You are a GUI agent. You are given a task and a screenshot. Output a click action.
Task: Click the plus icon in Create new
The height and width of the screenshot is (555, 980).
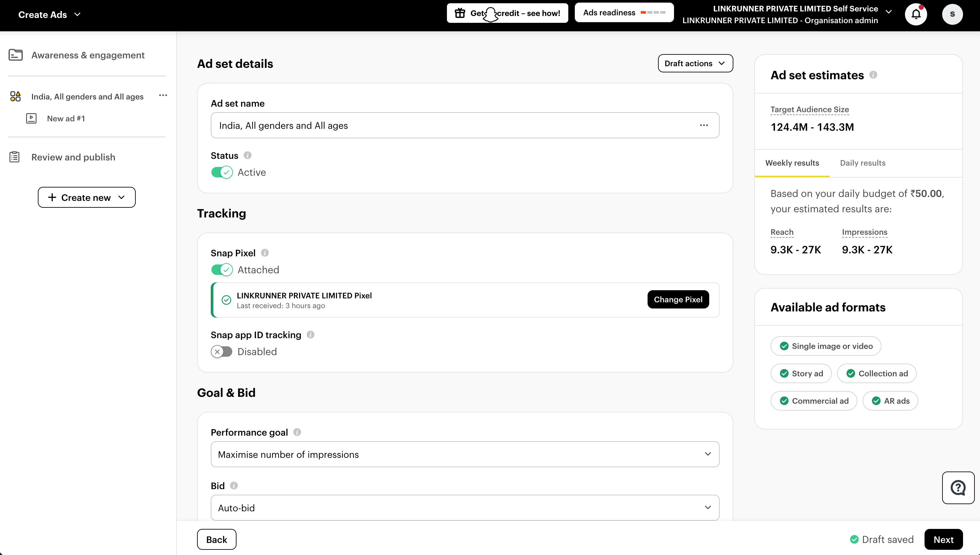(52, 197)
